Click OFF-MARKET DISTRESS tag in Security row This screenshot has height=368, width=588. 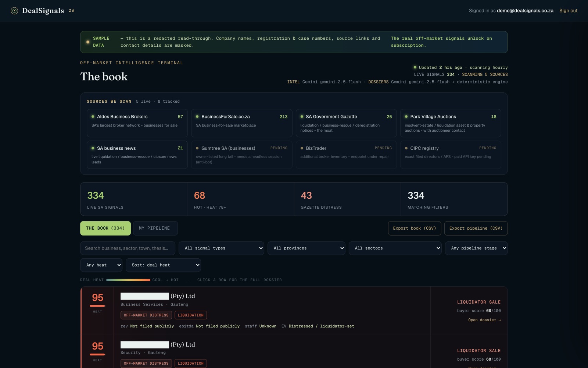tap(146, 364)
